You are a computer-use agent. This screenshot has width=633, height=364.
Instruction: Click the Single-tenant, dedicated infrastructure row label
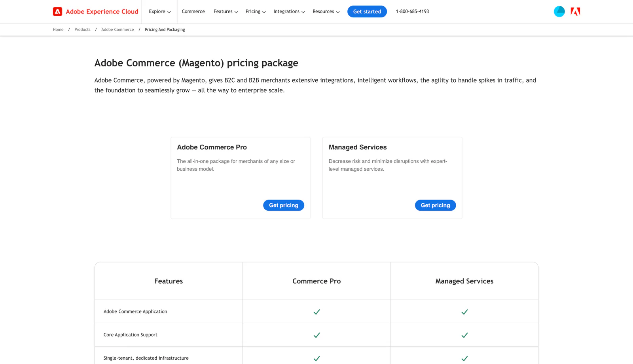click(x=146, y=358)
